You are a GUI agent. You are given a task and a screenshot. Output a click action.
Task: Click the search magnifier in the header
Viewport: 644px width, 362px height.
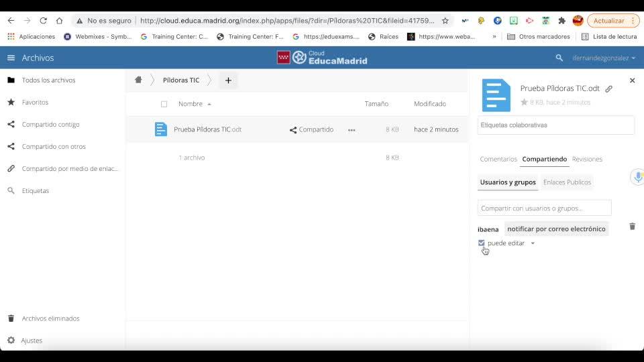(x=559, y=58)
